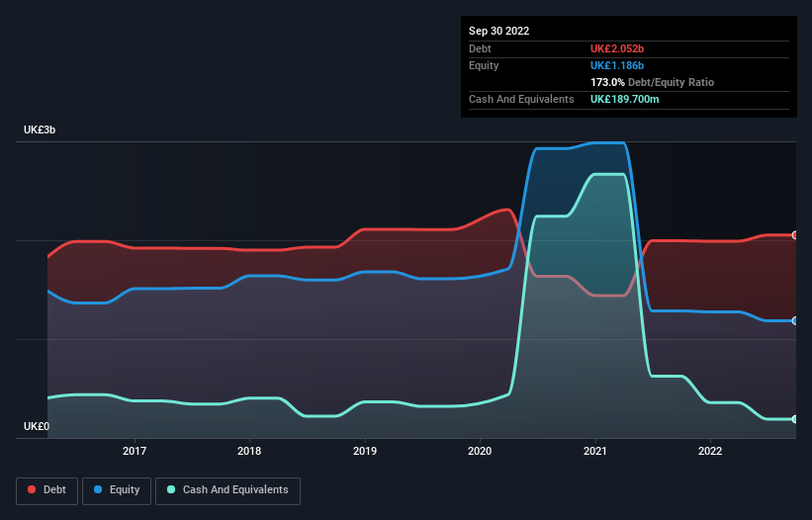This screenshot has height=520, width=812.
Task: Click the 2017 x-axis label
Action: 135,451
